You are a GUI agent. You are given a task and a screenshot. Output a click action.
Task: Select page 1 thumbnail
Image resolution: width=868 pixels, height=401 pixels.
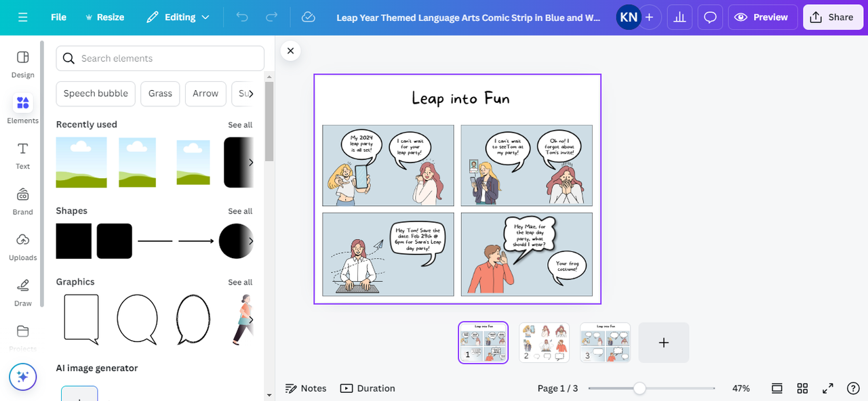(483, 343)
